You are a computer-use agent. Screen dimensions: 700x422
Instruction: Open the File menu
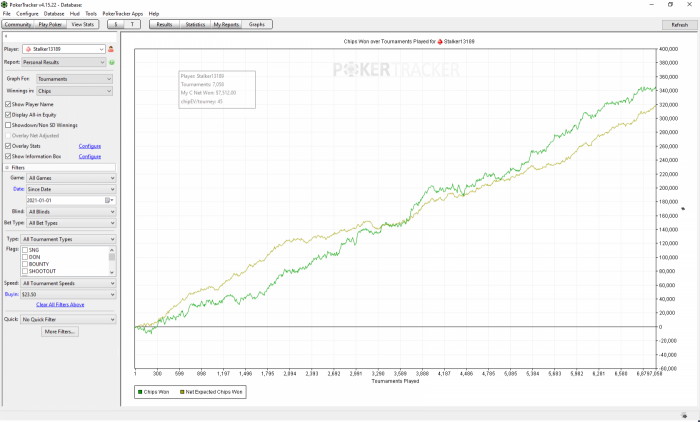(x=6, y=14)
